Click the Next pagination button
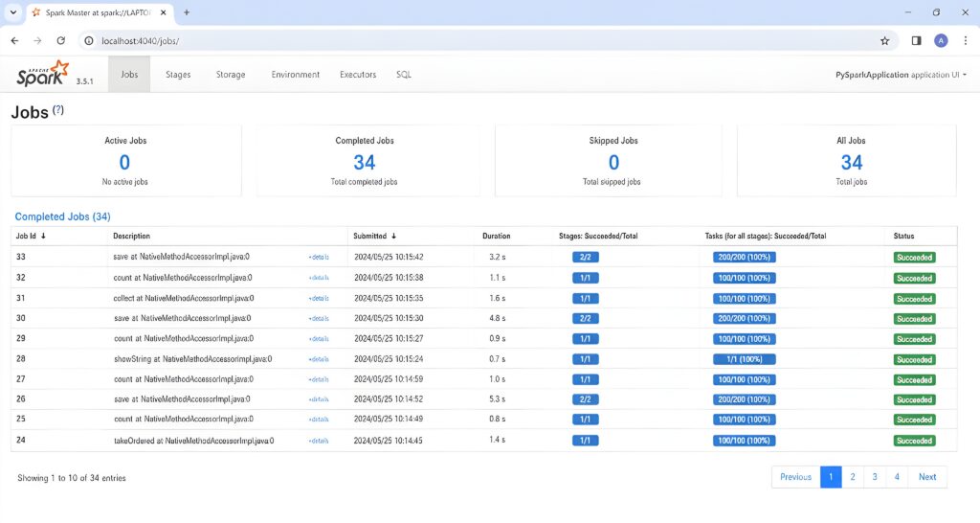Screen dimensions: 980x523 tap(927, 477)
